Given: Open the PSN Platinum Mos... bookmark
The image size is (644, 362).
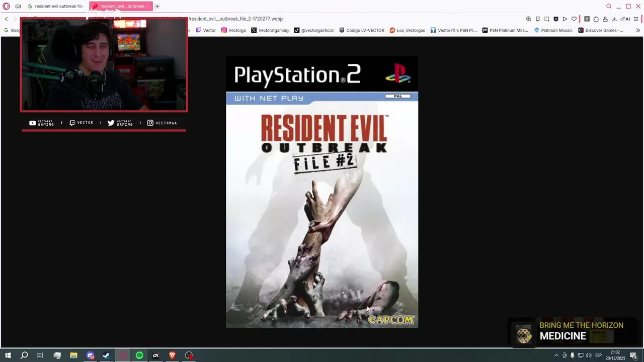Looking at the screenshot, I should click(505, 30).
